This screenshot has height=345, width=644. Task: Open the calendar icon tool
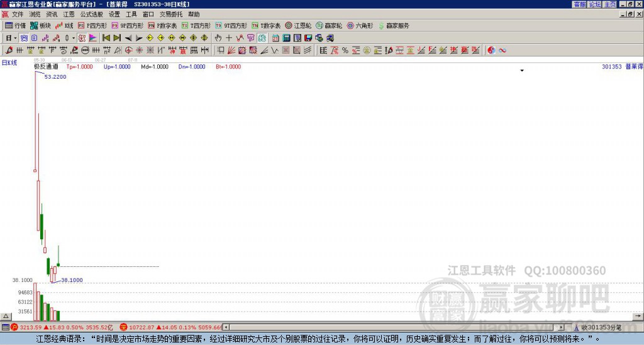coord(275,38)
